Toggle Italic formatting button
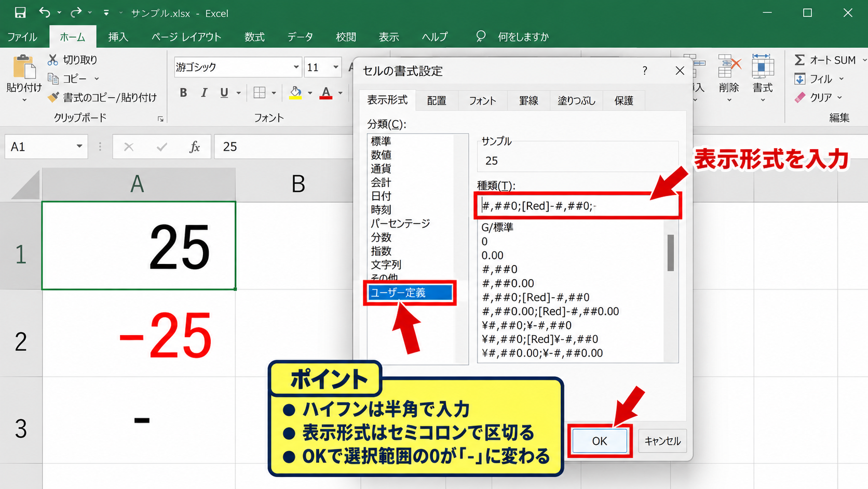 tap(204, 93)
